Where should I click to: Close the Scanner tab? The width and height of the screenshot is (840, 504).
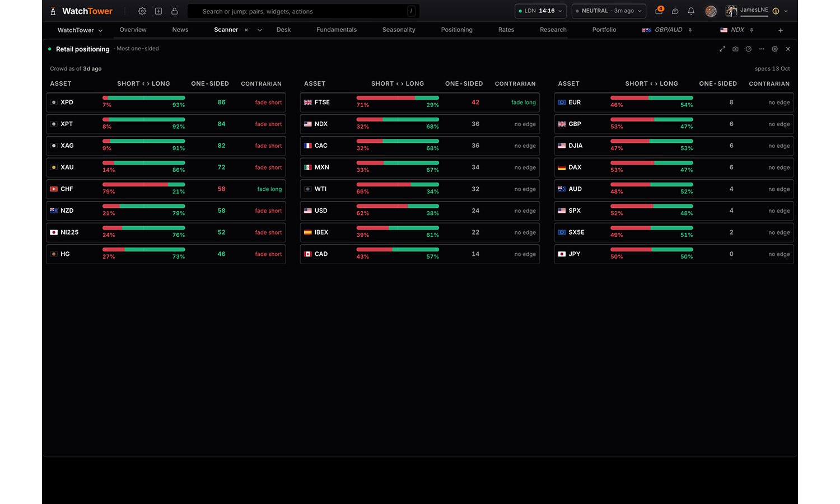246,30
